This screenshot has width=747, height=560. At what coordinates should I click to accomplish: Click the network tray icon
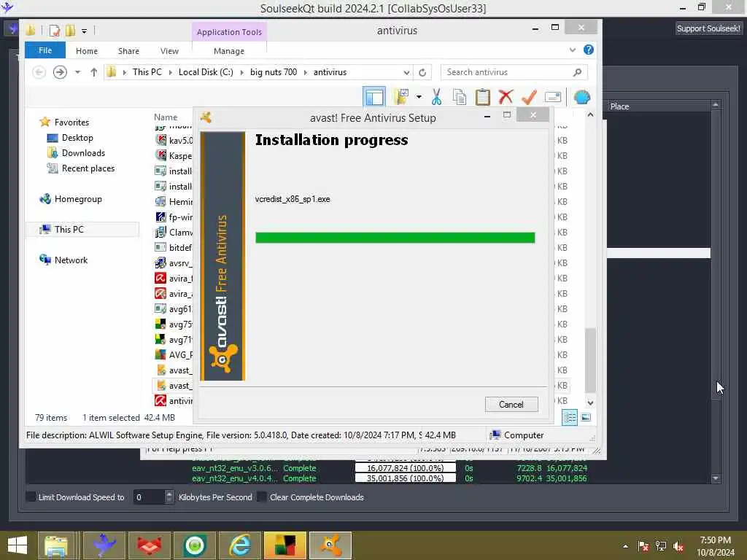click(661, 547)
